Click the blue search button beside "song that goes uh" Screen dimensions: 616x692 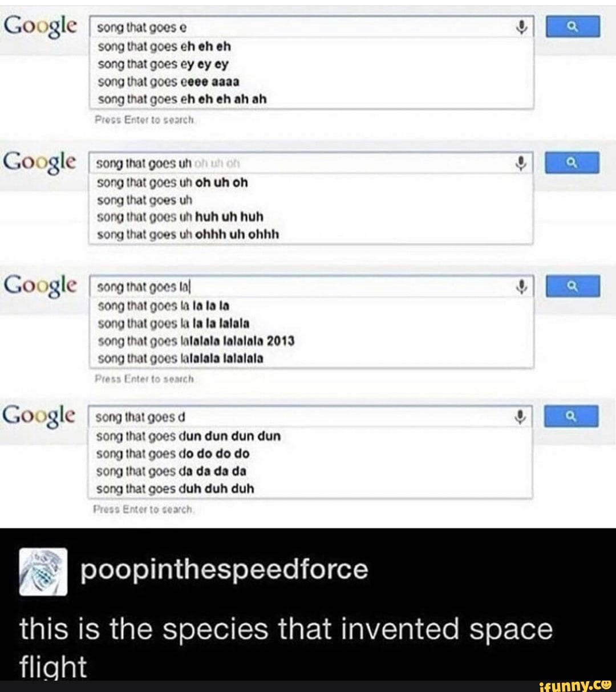(x=573, y=163)
